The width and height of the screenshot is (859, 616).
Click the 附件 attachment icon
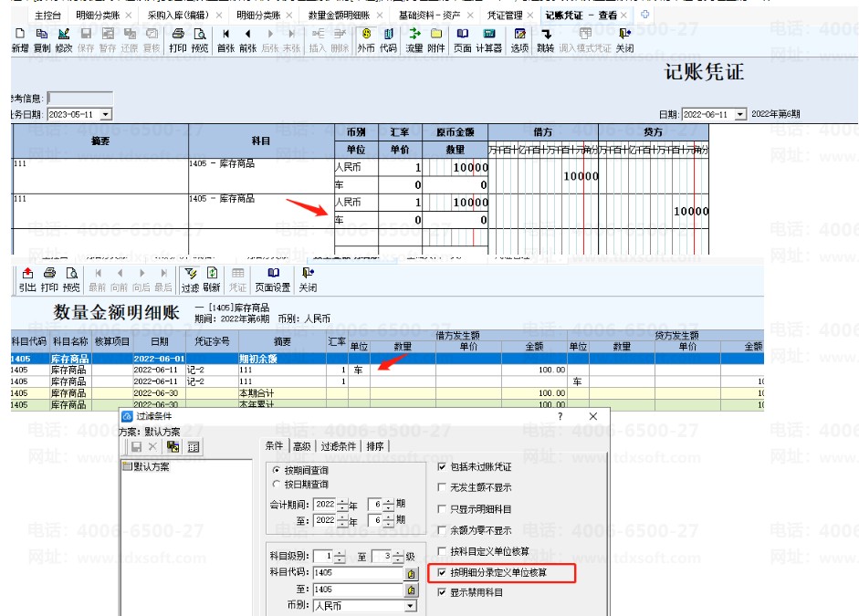point(436,40)
